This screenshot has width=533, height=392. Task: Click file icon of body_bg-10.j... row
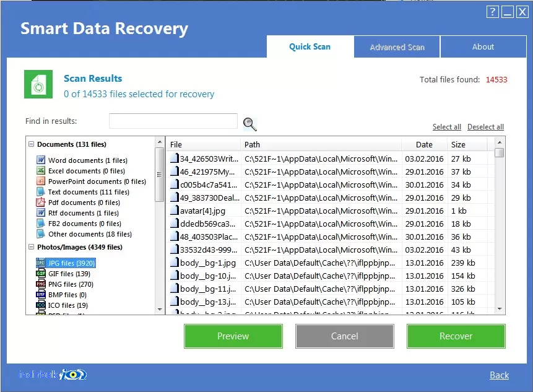[175, 275]
